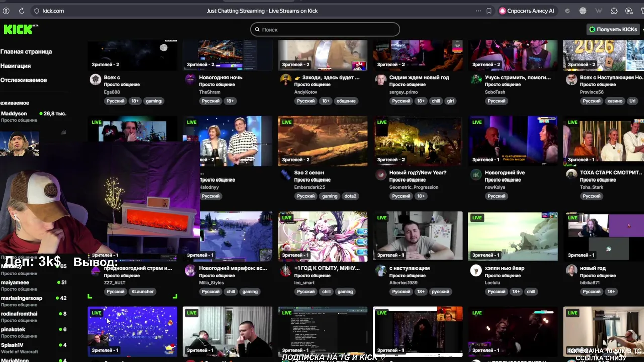Viewport: 644px width, 362px height.
Task: Click the Сидим ждем новый год stream title
Action: click(419, 77)
